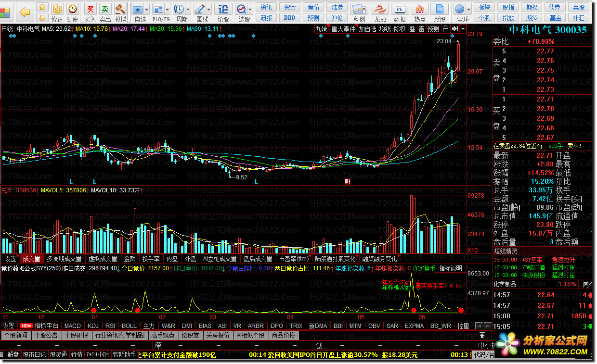
Task: Click the lock icon on chart header
Action: point(445,29)
